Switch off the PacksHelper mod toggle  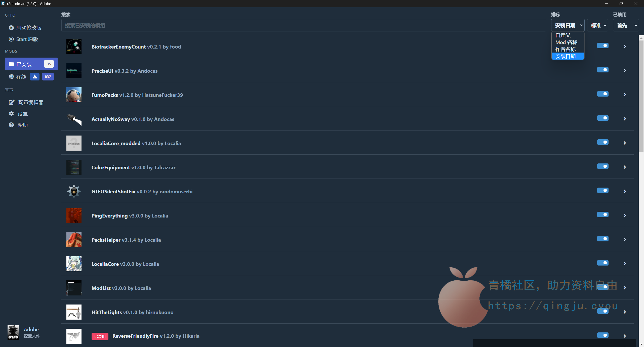tap(603, 239)
